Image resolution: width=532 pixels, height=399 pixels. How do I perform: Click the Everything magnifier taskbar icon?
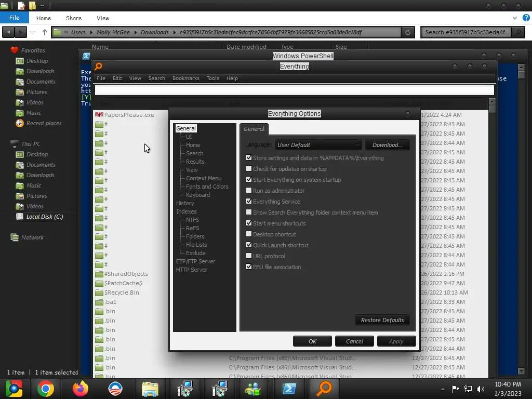tap(324, 389)
